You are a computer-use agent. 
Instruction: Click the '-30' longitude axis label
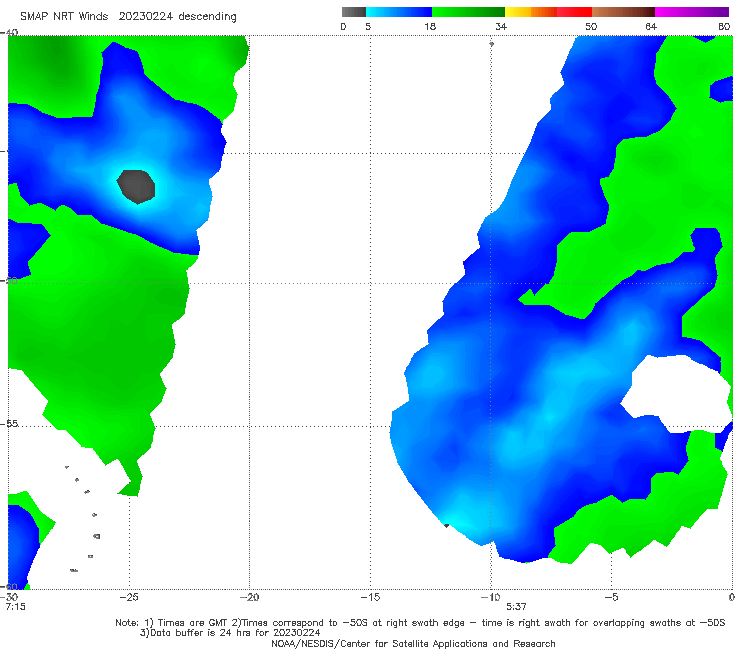coord(9,597)
